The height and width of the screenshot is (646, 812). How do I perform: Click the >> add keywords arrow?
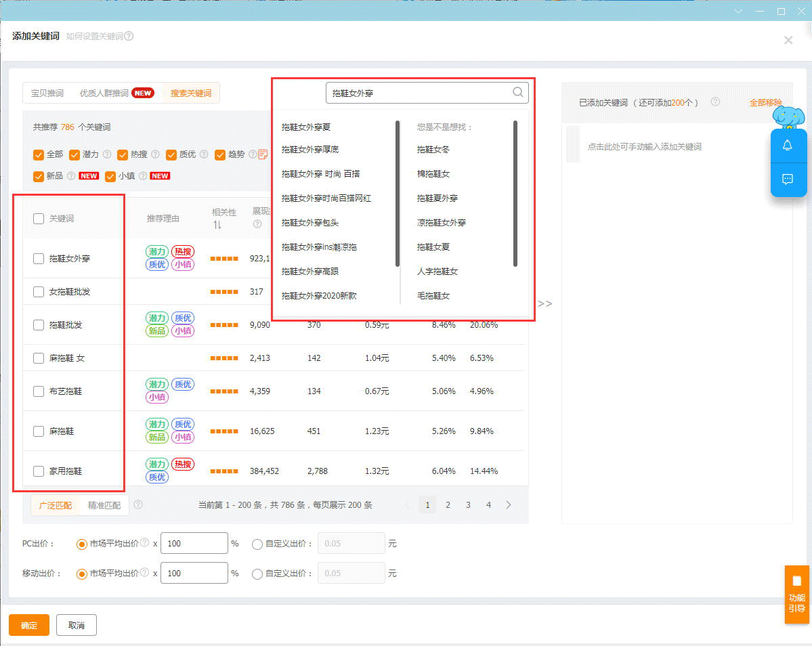544,303
